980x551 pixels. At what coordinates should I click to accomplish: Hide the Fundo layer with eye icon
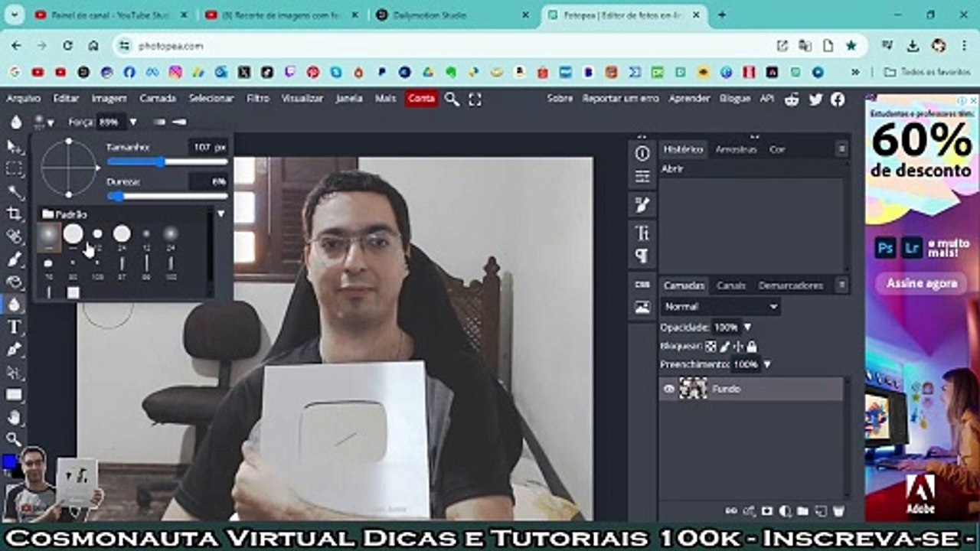[669, 389]
